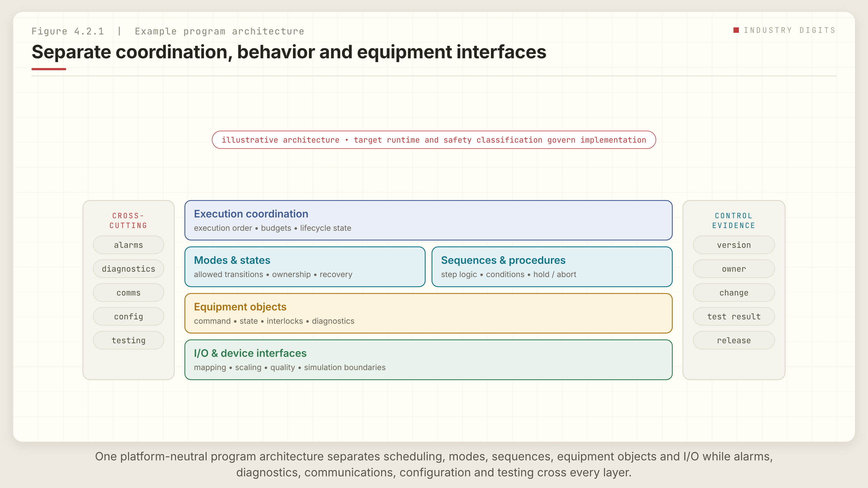
Task: Select the version evidence pill
Action: tap(733, 245)
